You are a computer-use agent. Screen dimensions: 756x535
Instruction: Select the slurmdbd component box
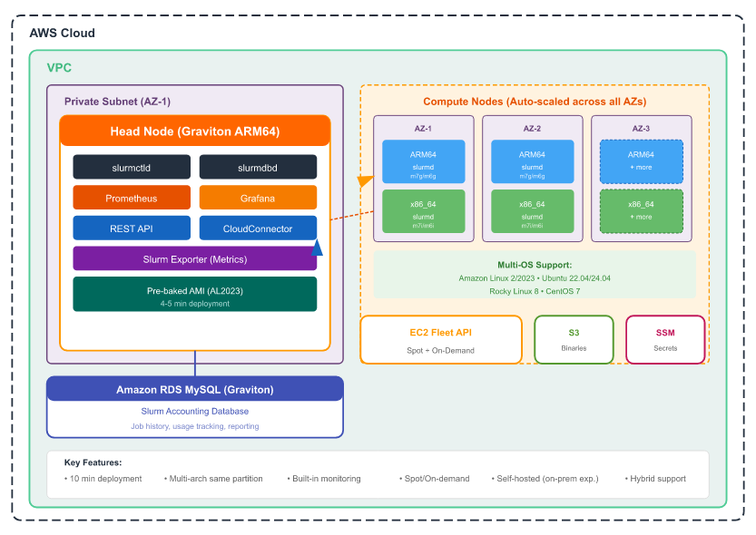258,167
